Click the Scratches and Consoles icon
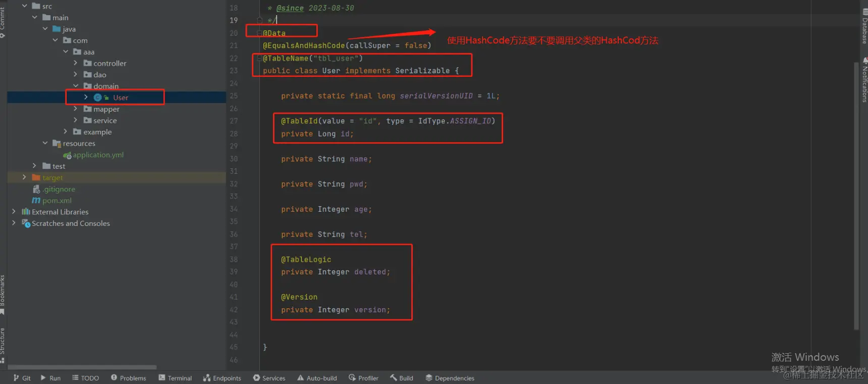This screenshot has width=868, height=384. [x=26, y=223]
